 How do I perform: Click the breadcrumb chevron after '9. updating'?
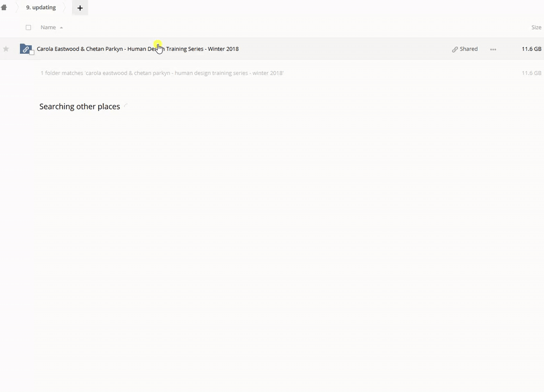point(63,8)
